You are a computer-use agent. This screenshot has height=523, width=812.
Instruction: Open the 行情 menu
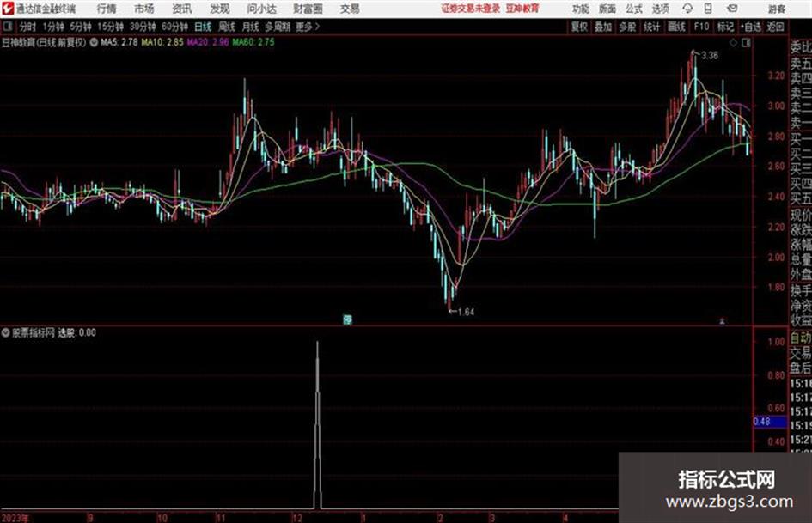coord(107,9)
